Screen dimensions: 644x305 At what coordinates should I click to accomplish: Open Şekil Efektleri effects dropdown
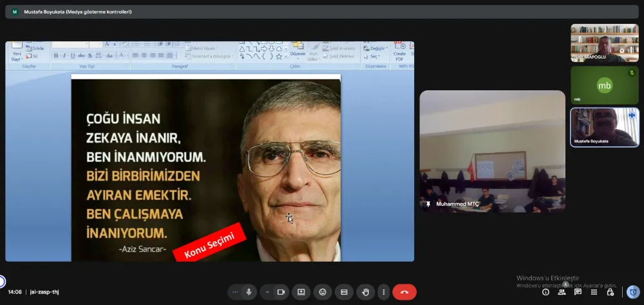pyautogui.click(x=340, y=56)
